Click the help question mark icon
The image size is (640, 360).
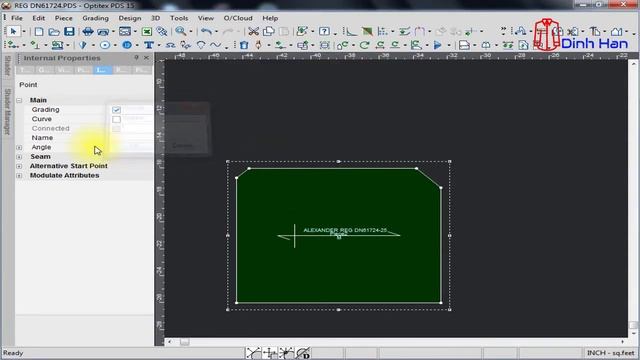(x=324, y=31)
